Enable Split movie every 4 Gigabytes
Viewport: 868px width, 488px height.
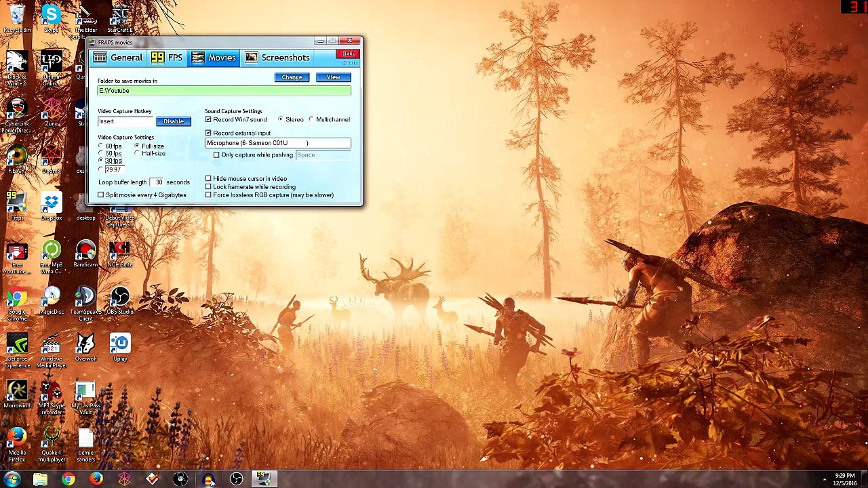pyautogui.click(x=101, y=195)
